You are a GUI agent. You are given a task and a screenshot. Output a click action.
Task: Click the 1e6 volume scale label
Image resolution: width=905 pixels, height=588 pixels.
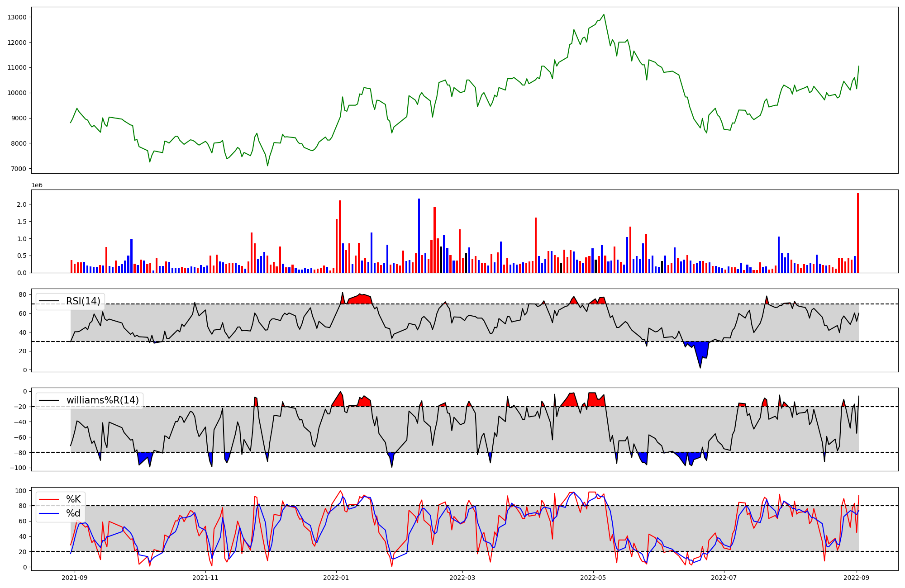[x=37, y=185]
